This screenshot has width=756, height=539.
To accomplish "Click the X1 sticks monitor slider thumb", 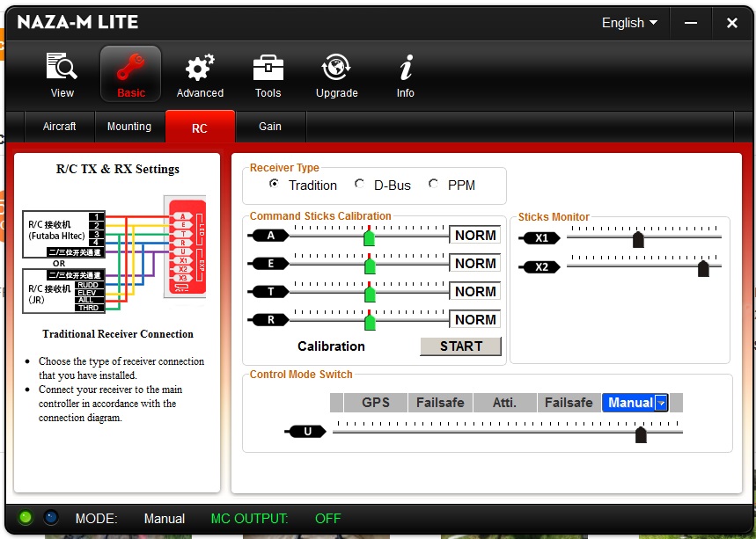I will click(x=638, y=239).
